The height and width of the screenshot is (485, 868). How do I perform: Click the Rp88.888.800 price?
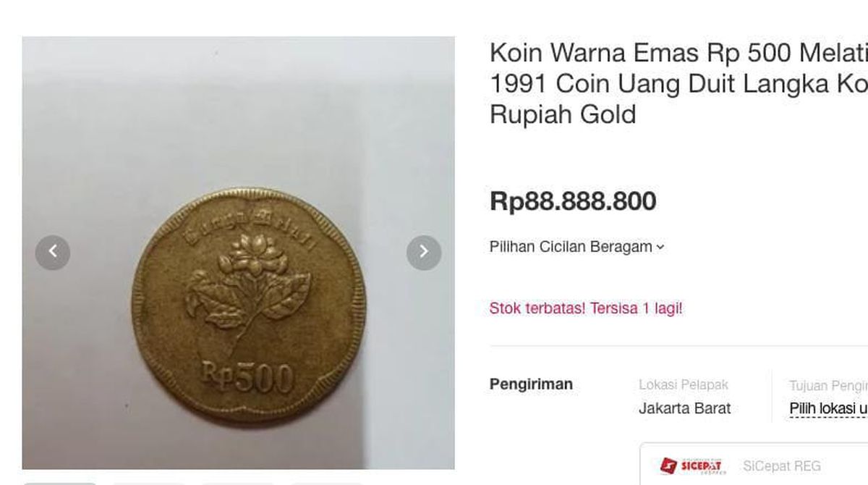click(x=573, y=201)
